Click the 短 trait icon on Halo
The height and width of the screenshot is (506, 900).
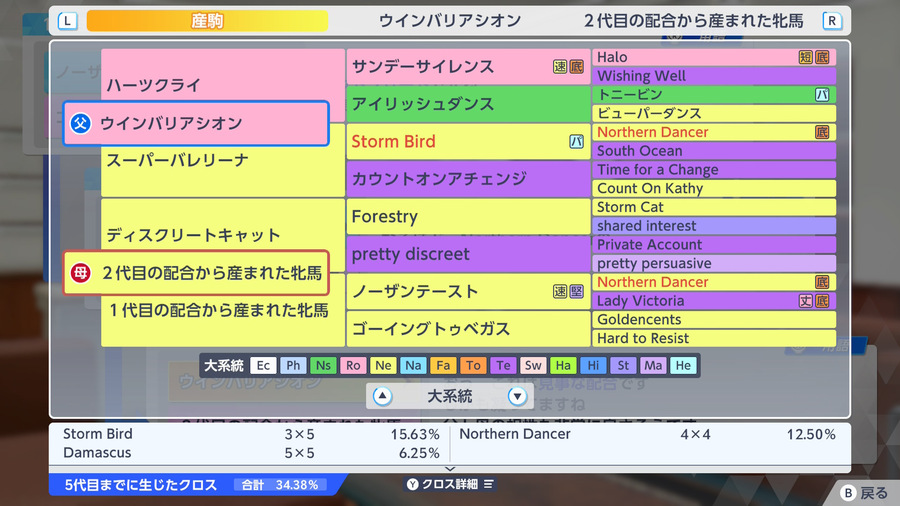coord(805,57)
